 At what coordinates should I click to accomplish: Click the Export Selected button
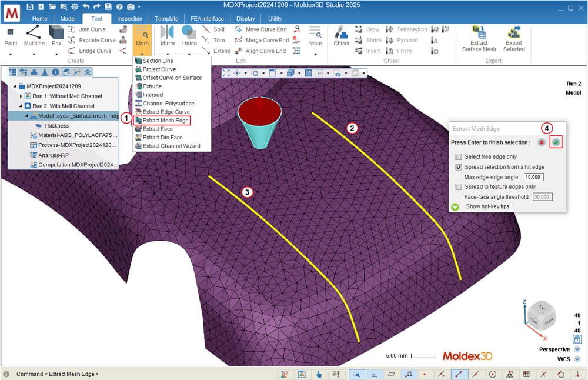pyautogui.click(x=514, y=39)
